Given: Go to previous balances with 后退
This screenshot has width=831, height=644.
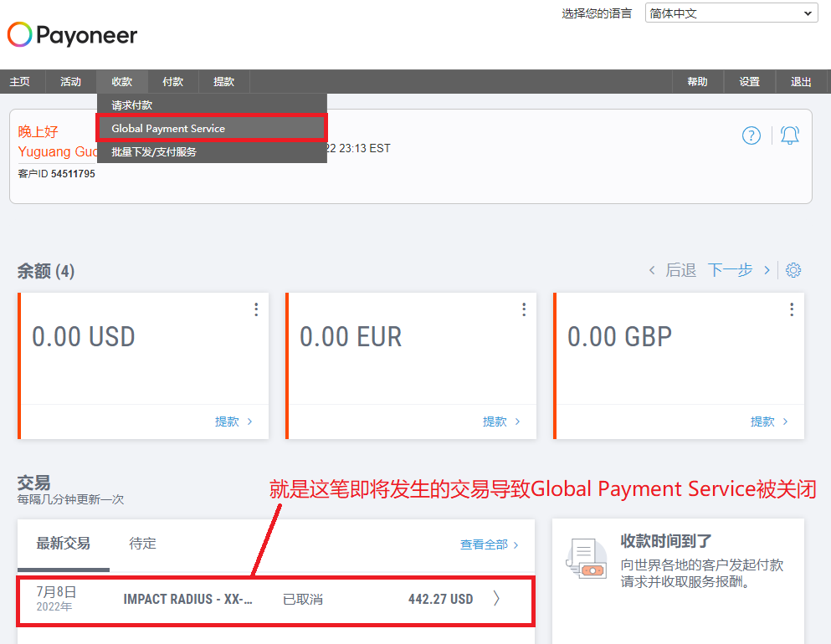Looking at the screenshot, I should [x=673, y=270].
